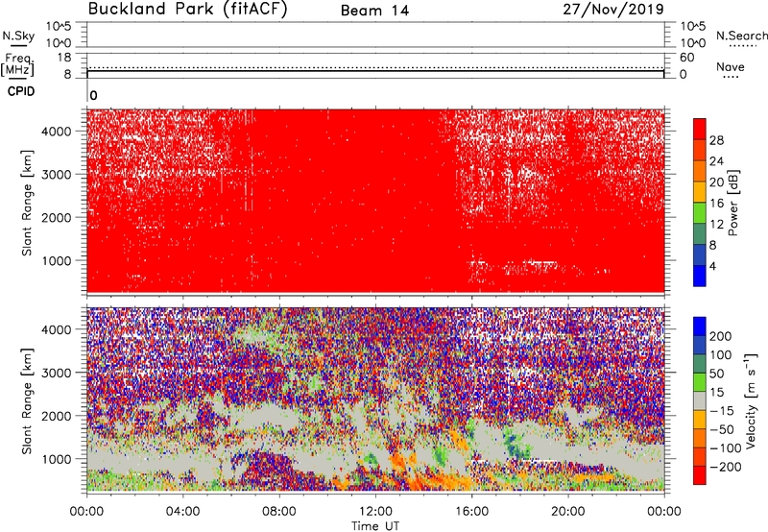
Task: Click the N.Search legend label
Action: (741, 36)
